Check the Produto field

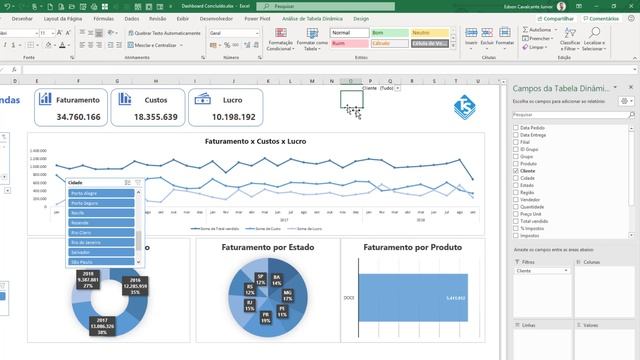tap(516, 164)
